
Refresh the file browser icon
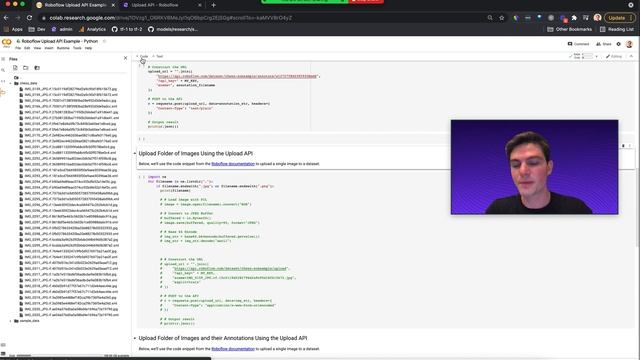point(26,68)
